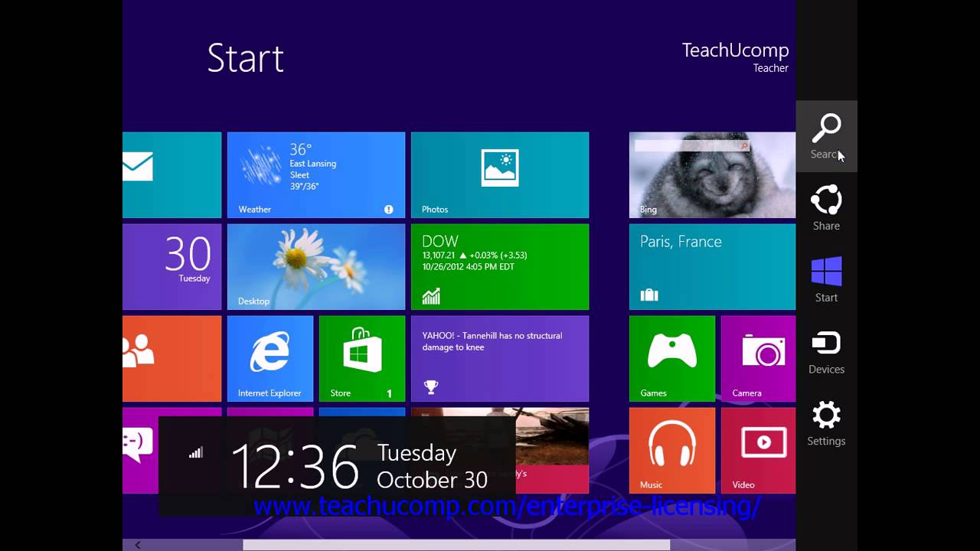The image size is (980, 551).
Task: Open the People tile
Action: tap(171, 359)
